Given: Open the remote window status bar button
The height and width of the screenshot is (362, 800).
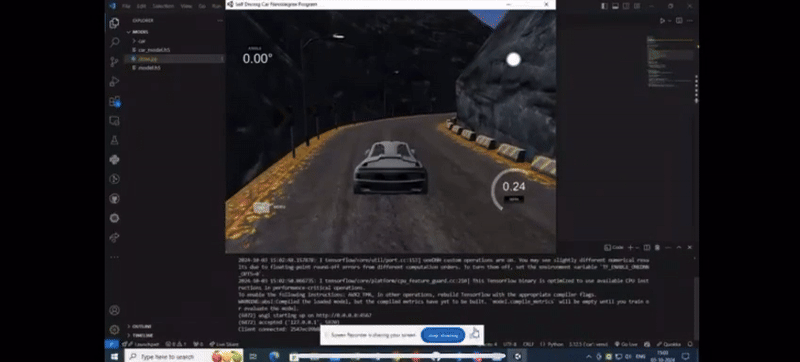Looking at the screenshot, I should [112, 344].
